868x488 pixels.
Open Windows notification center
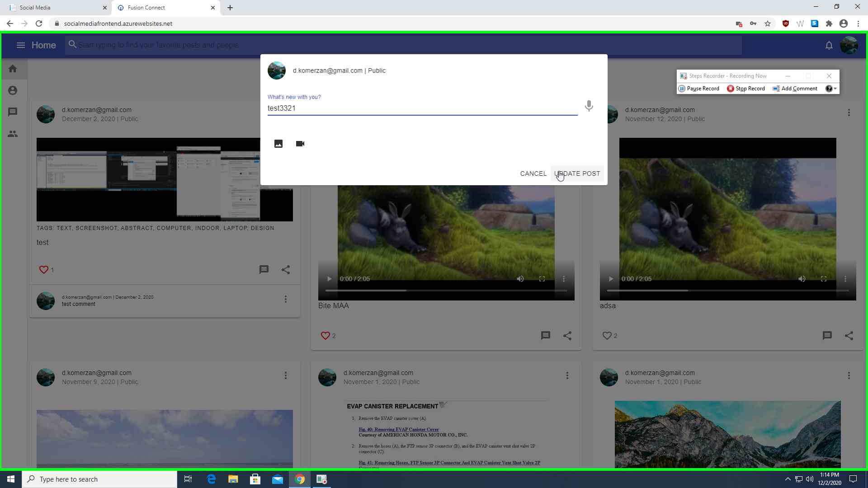coord(853,479)
